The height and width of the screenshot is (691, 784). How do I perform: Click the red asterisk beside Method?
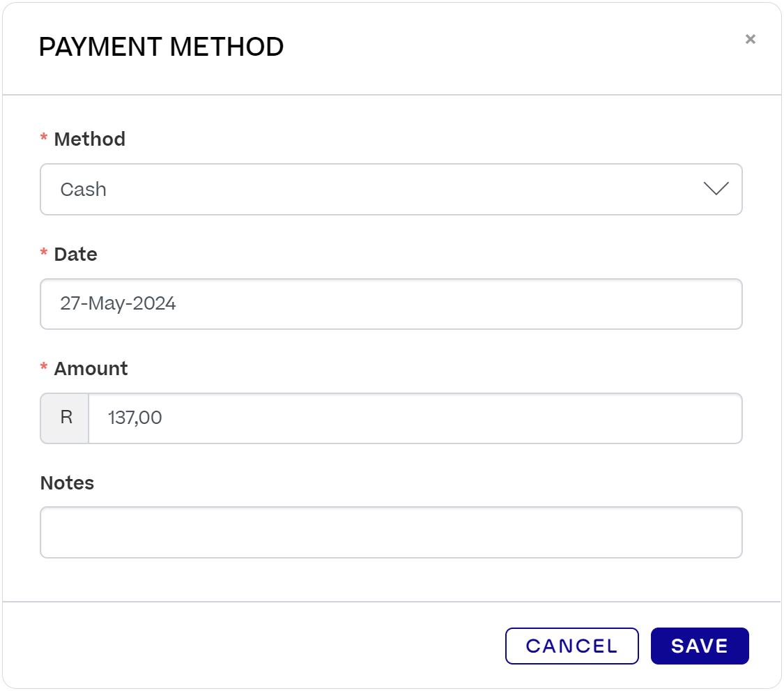tap(44, 137)
